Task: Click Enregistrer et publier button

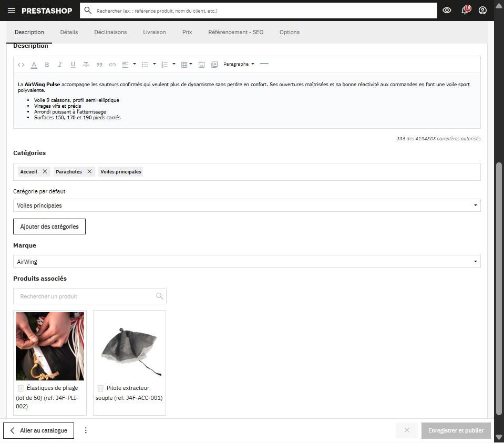Action: pos(456,430)
